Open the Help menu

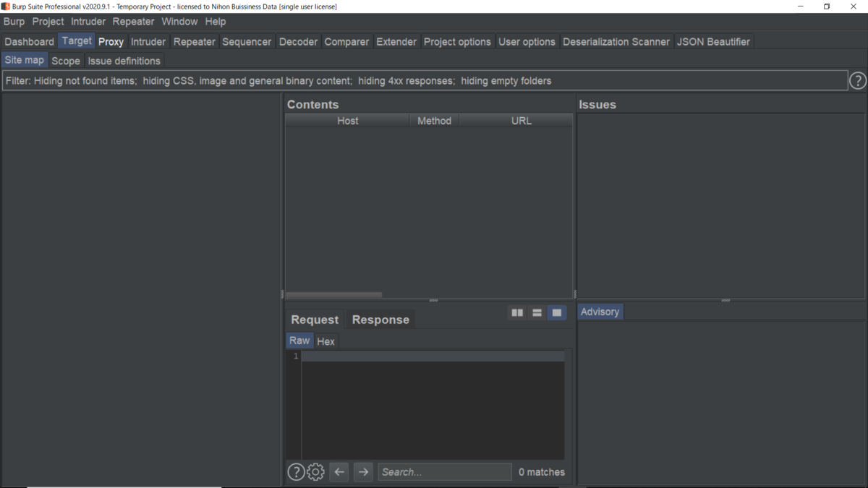[216, 22]
